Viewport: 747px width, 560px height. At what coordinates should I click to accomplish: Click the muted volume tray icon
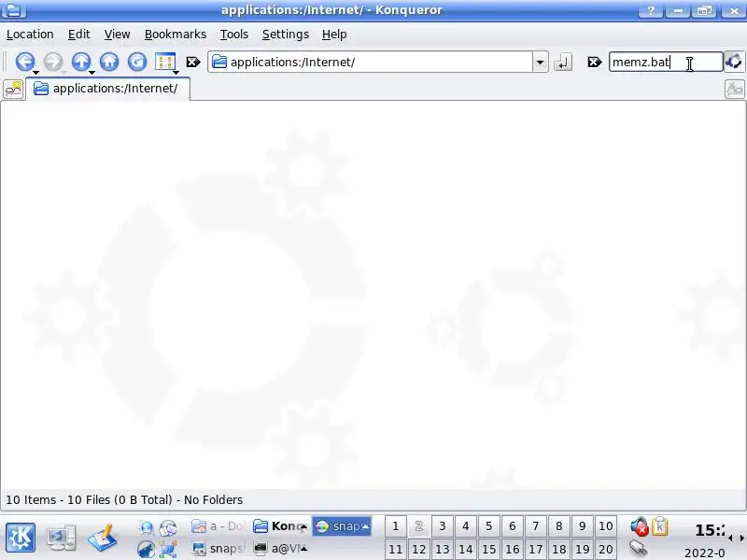pyautogui.click(x=640, y=526)
